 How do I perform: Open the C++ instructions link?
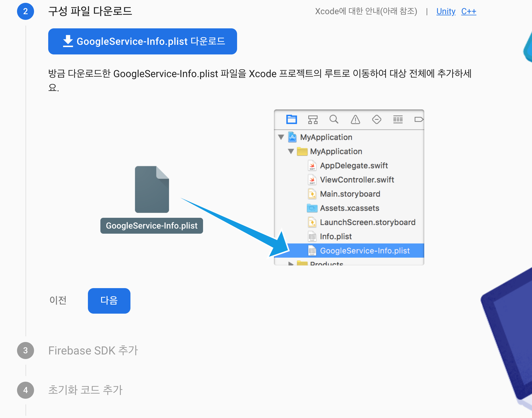pos(469,11)
